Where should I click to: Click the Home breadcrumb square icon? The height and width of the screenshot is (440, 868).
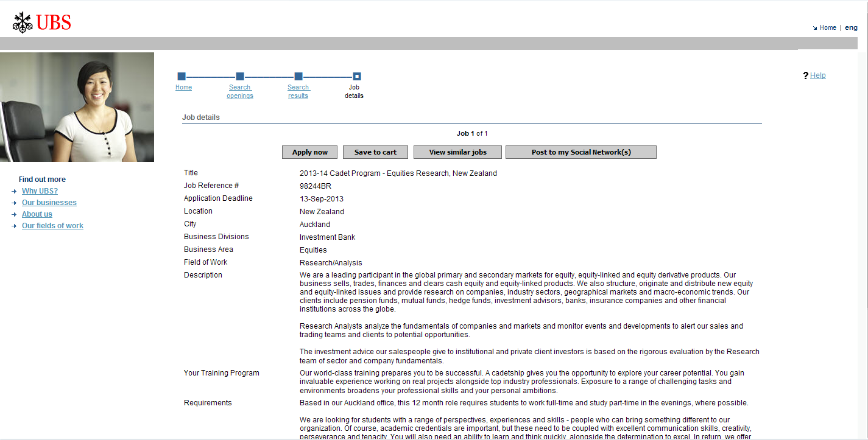point(182,77)
